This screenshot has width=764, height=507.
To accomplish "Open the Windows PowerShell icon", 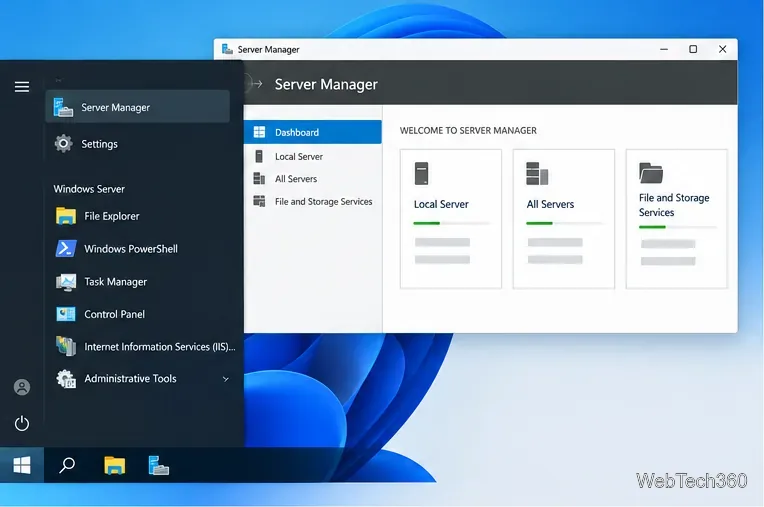I will coord(65,248).
